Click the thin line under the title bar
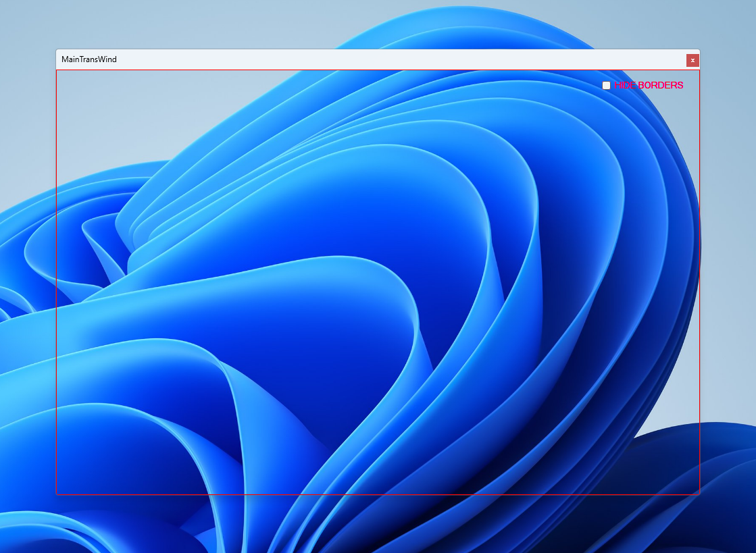Screen dimensions: 756x553 378,70
